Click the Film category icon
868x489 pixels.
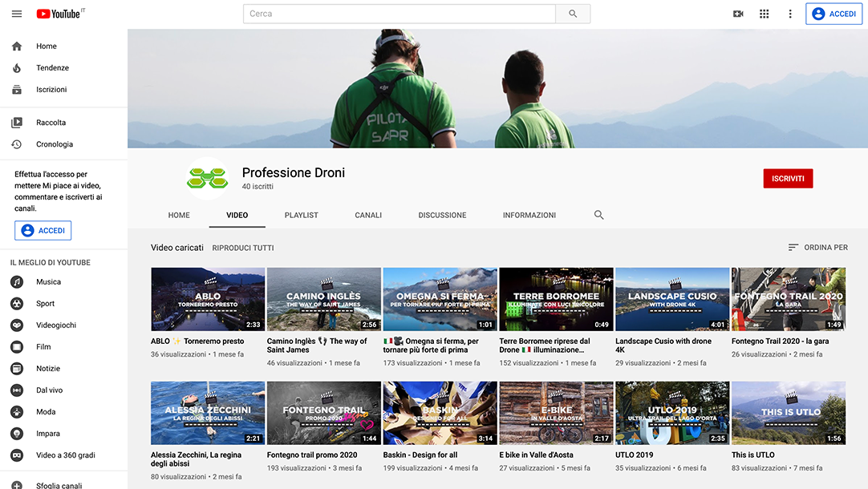(x=17, y=347)
